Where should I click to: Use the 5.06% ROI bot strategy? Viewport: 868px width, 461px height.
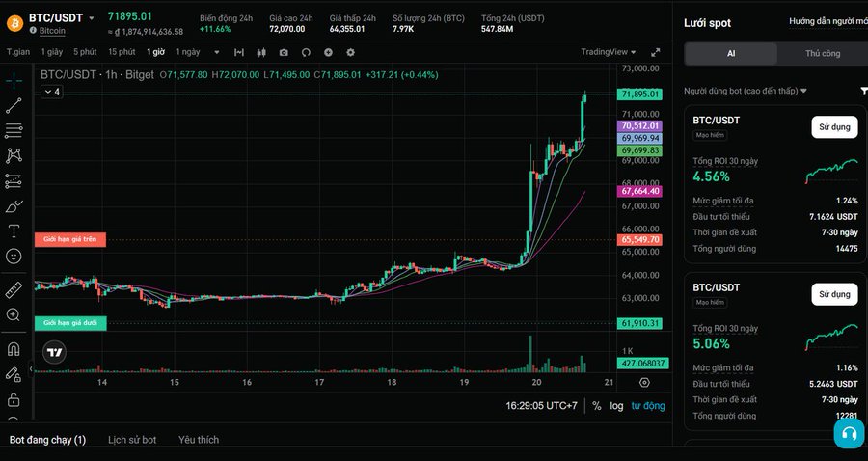(834, 294)
